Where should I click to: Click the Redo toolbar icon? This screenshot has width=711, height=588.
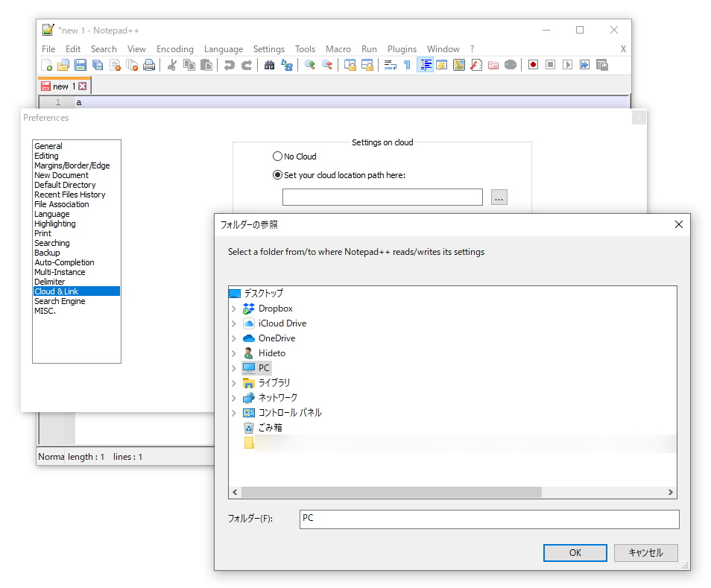coord(246,66)
